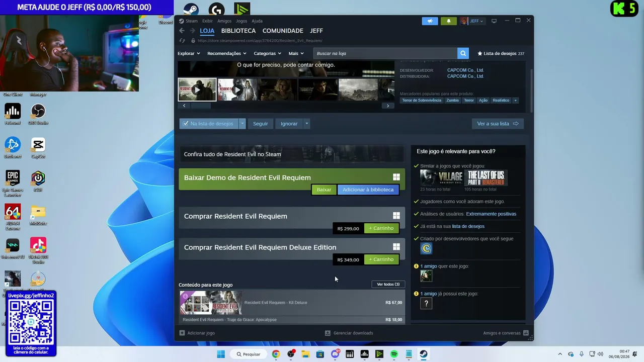Click the Steam forward navigation arrow
Screen dimensions: 644x362
tap(192, 31)
